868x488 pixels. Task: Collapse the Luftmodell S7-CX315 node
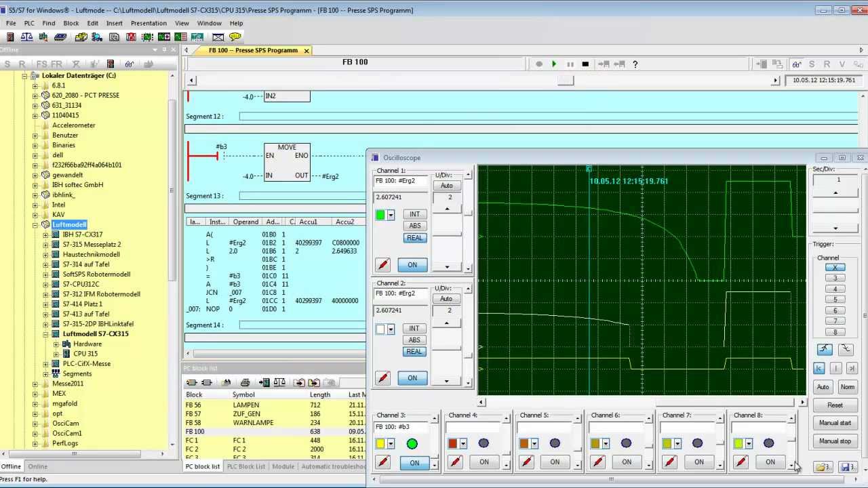click(x=45, y=334)
